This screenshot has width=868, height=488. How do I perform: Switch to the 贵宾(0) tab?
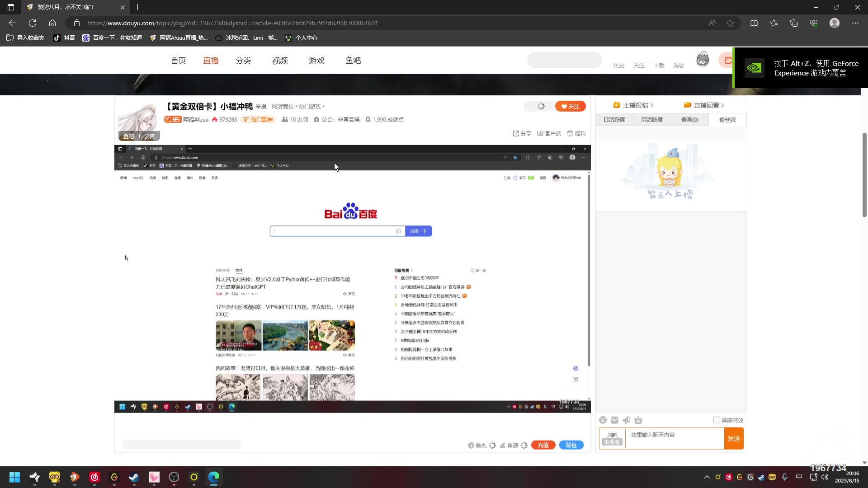pos(690,120)
